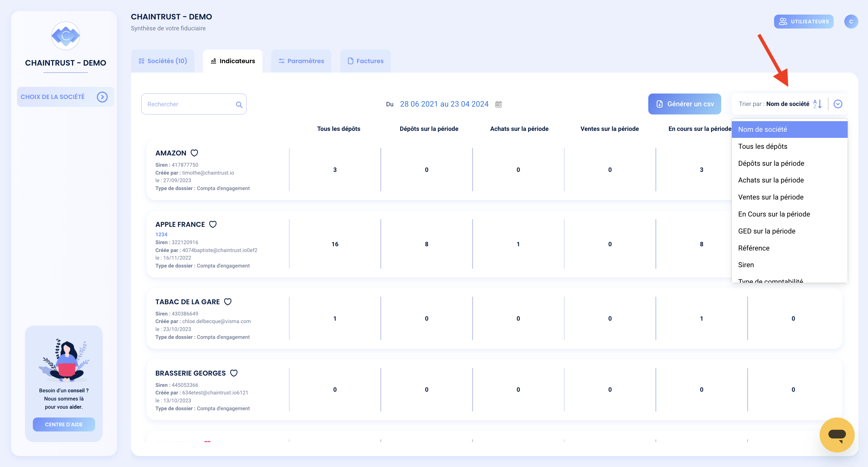Click the Choix de la société button
This screenshot has width=868, height=467.
coord(65,97)
